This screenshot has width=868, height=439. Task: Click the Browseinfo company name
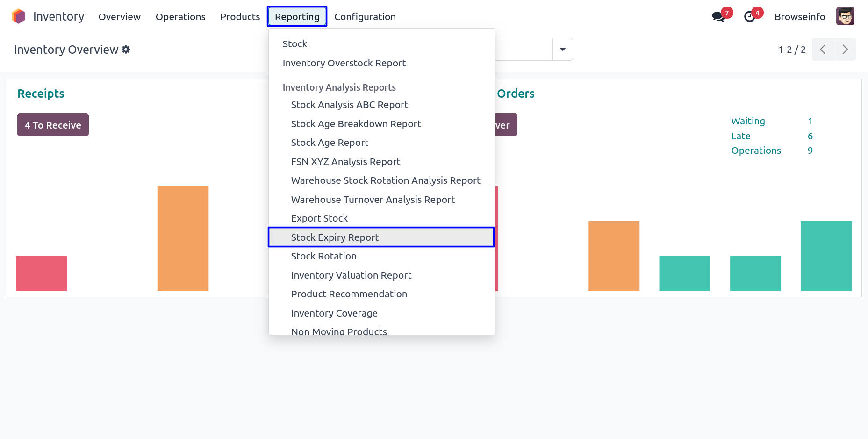coord(800,17)
